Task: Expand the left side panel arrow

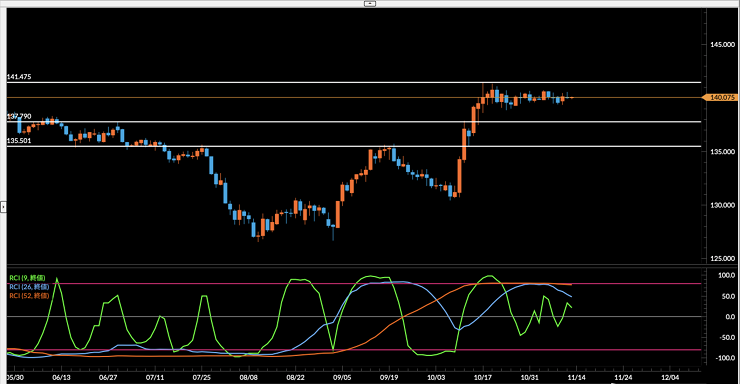Action: [x=3, y=207]
